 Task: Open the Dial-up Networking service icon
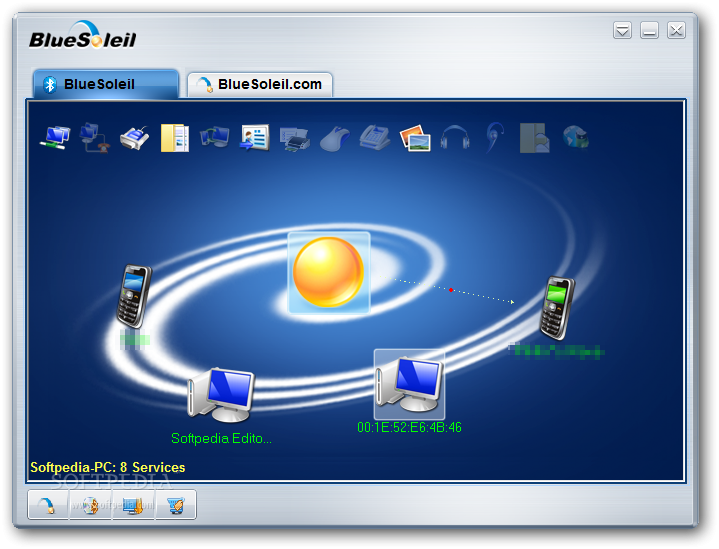[94, 138]
